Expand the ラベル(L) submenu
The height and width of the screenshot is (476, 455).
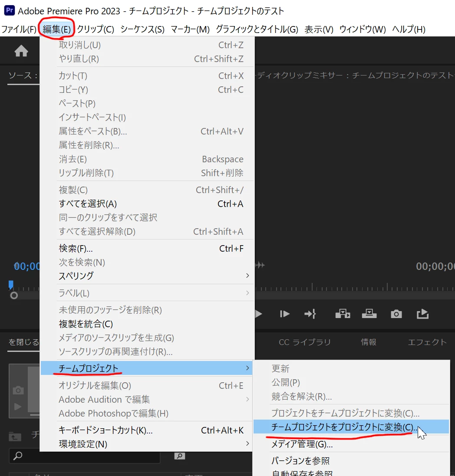click(147, 293)
